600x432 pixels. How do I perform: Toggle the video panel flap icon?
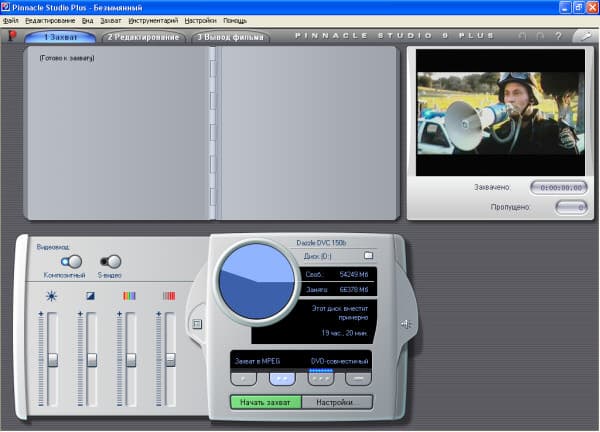coord(197,324)
